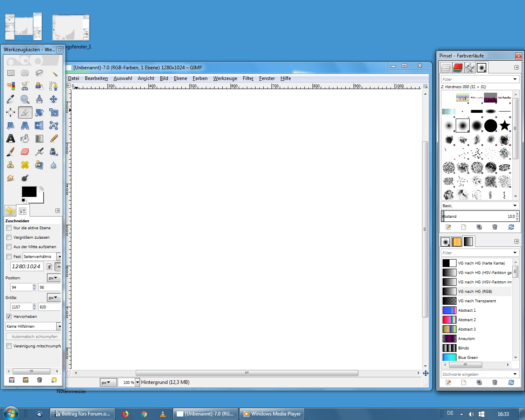Screen dimensions: 525x420
Task: Pick the Zoom magnifier tool
Action: click(x=25, y=99)
